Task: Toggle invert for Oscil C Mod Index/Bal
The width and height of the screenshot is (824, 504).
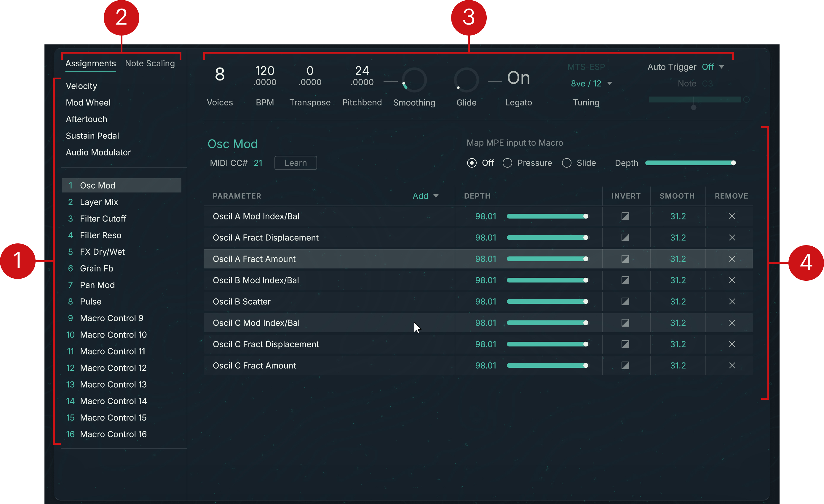Action: (x=625, y=323)
